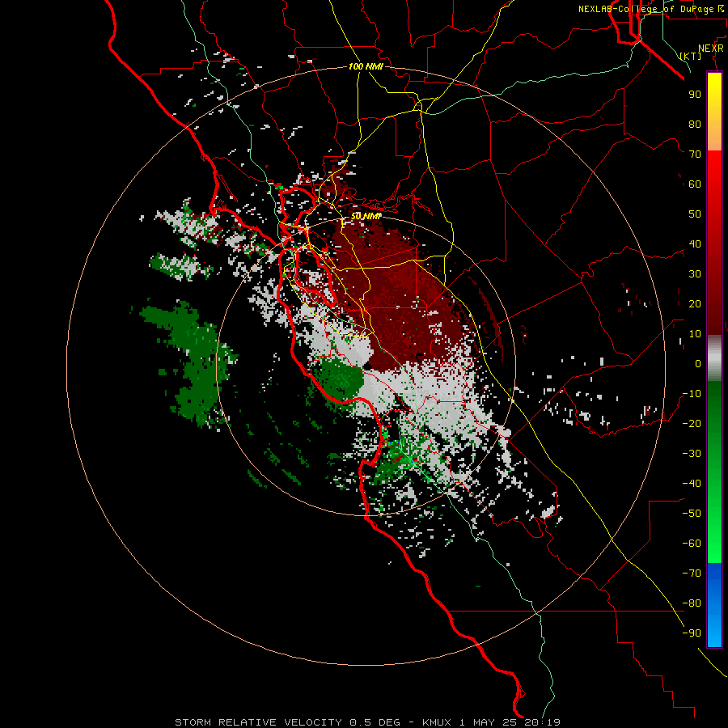Click the "1 MAY 25" date text
Screen dimensions: 728x728
tap(488, 722)
